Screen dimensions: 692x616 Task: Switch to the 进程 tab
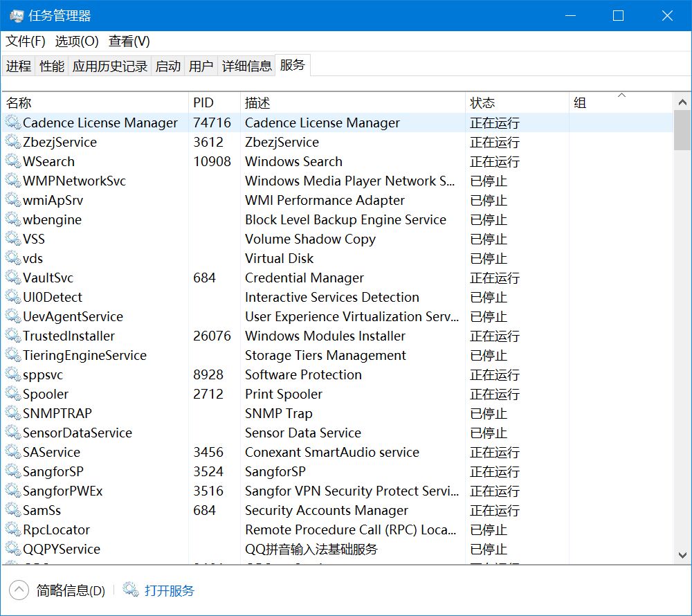(x=19, y=66)
